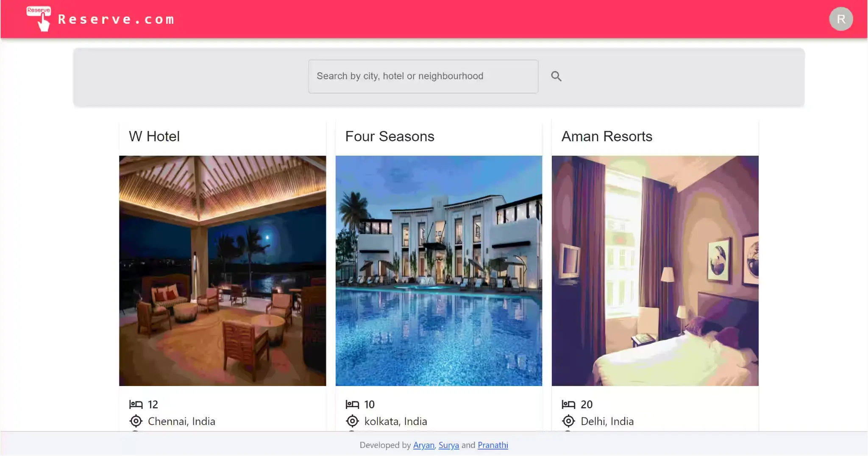Select the room count 12 for W Hotel

(153, 405)
